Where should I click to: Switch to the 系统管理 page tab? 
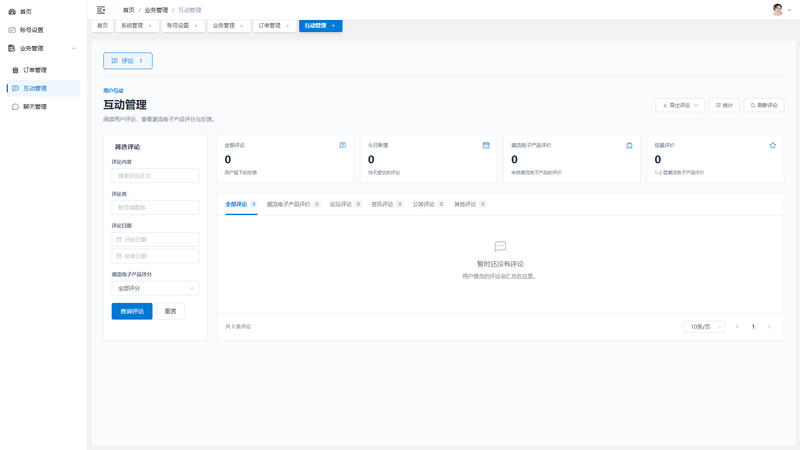click(132, 26)
